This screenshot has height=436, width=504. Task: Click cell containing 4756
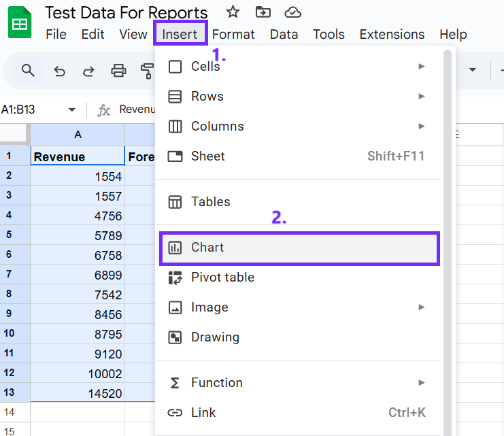click(x=78, y=216)
